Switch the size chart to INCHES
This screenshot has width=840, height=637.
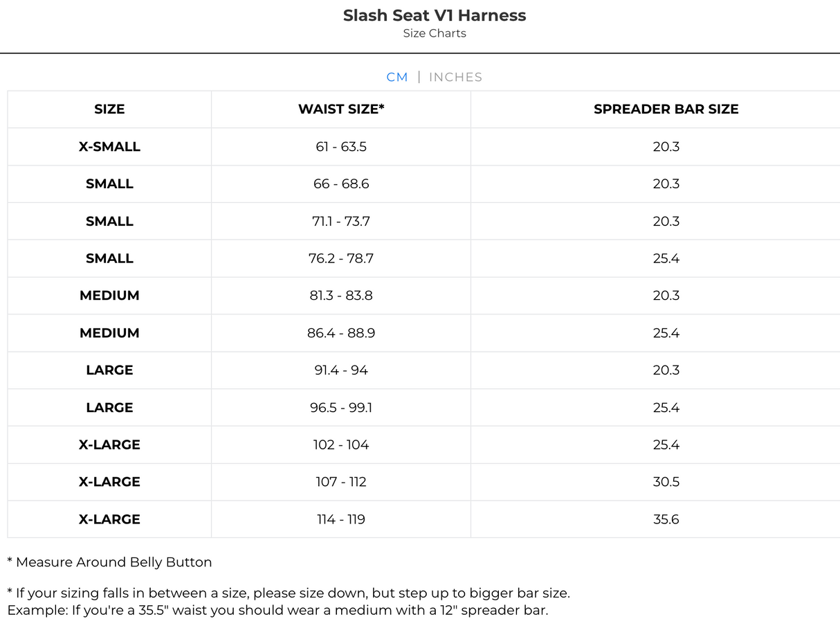(x=455, y=77)
